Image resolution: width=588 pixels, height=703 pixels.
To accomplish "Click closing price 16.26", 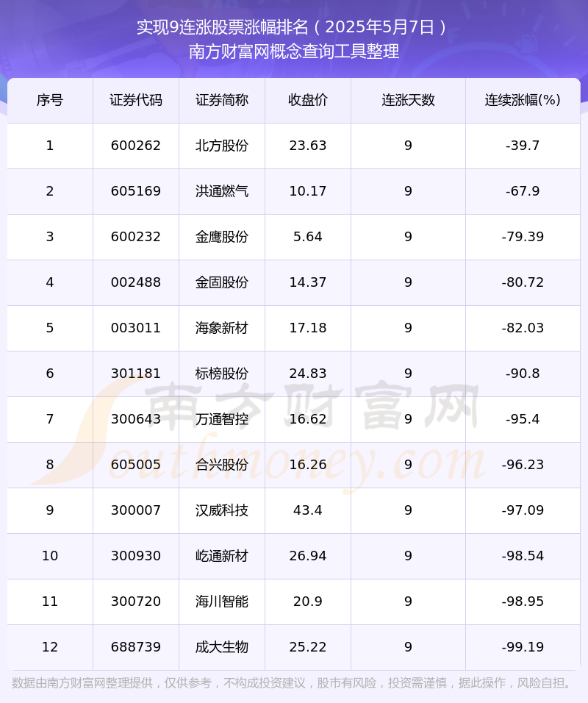I will click(x=308, y=465).
